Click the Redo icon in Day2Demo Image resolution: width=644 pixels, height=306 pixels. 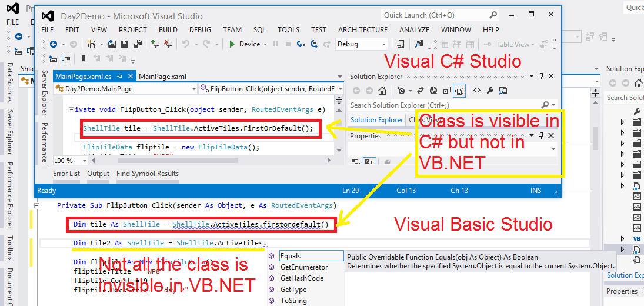[x=206, y=44]
